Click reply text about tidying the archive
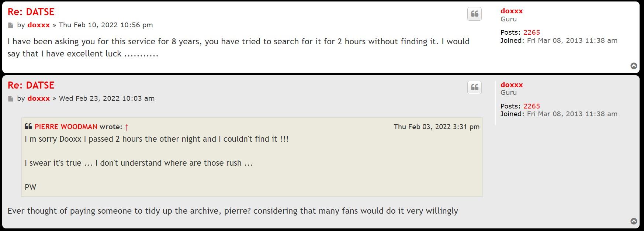 (232, 211)
